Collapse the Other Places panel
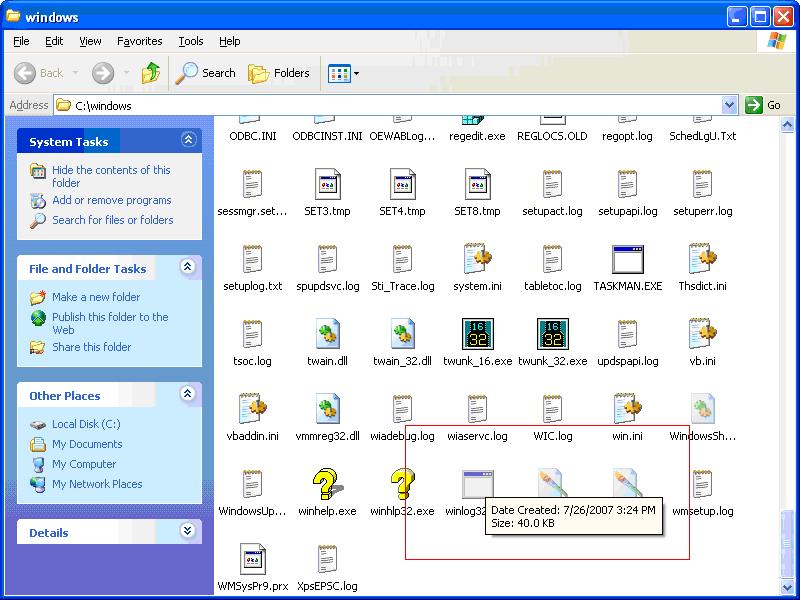800x600 pixels. click(x=188, y=394)
